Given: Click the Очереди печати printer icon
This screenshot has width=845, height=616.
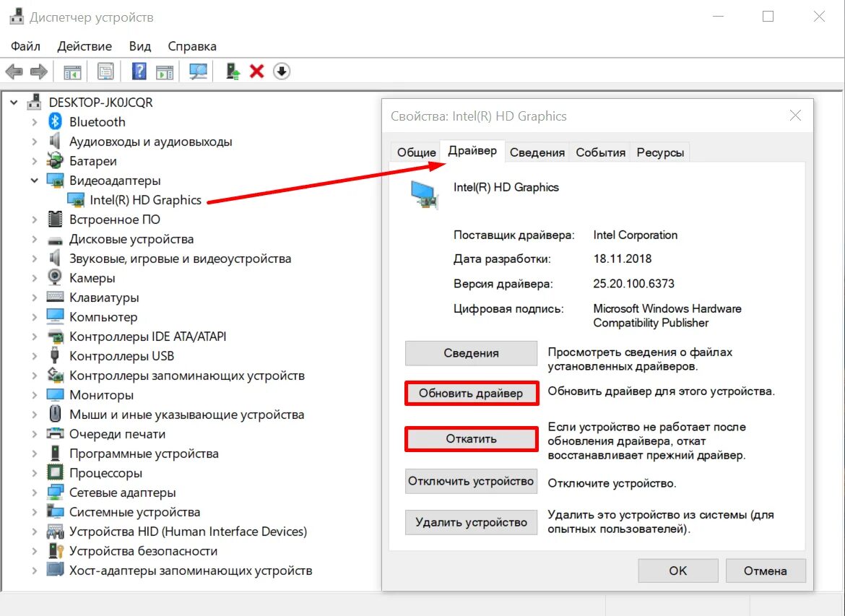Looking at the screenshot, I should (55, 433).
